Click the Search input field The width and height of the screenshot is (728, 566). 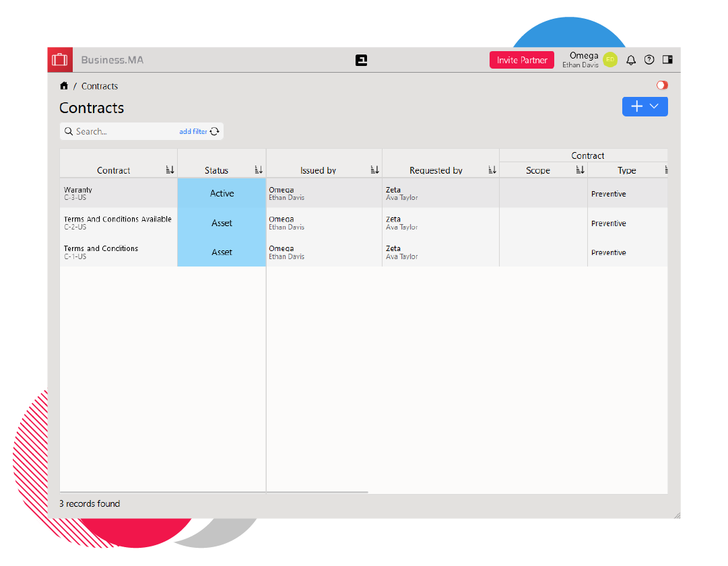point(125,132)
